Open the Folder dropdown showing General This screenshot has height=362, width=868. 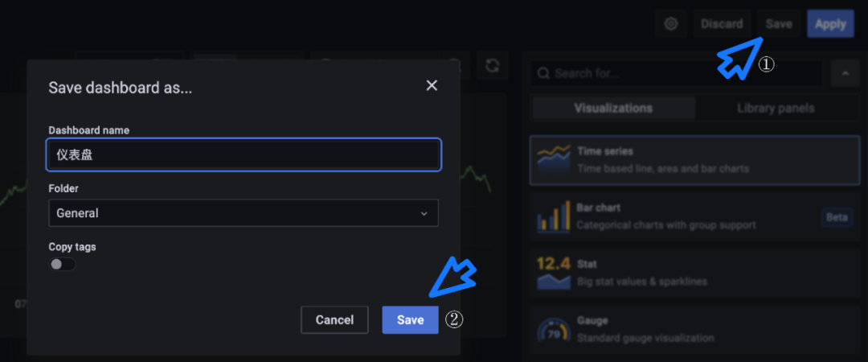point(243,213)
